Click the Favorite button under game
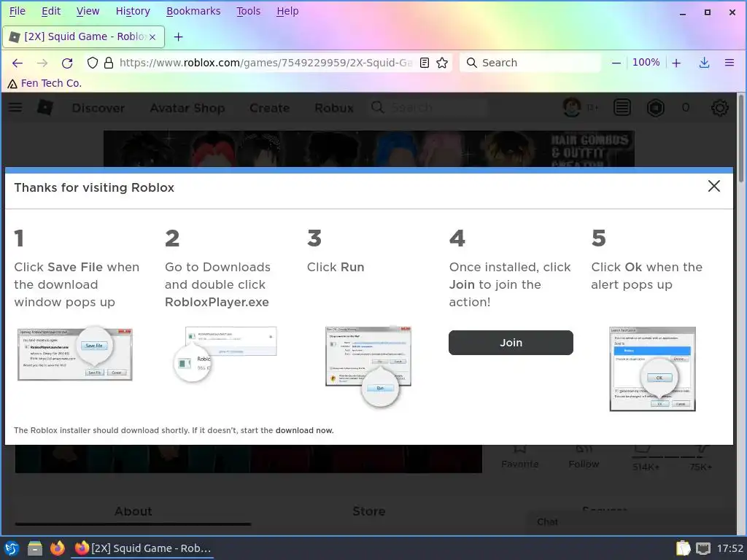Screen dimensions: 747x560 click(519, 457)
